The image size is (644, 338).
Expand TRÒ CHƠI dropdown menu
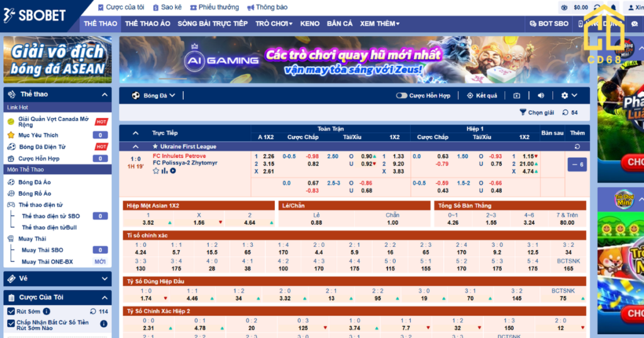click(x=274, y=24)
